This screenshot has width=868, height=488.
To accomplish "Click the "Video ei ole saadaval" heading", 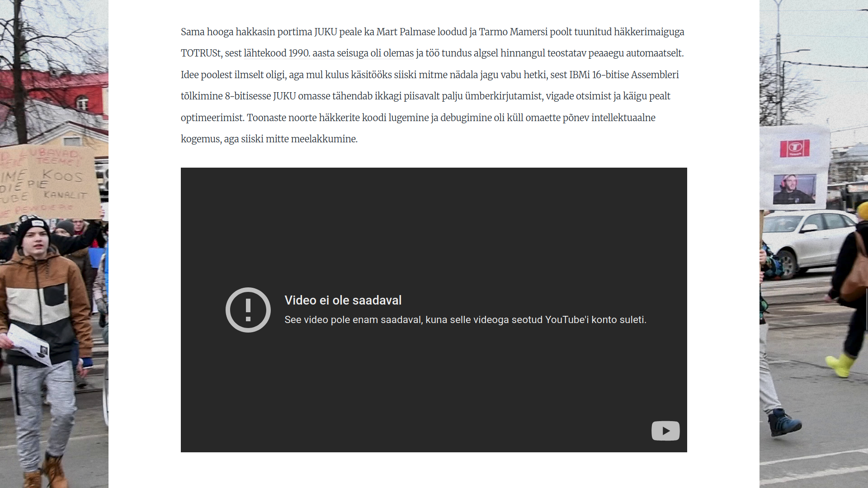I will [x=343, y=300].
